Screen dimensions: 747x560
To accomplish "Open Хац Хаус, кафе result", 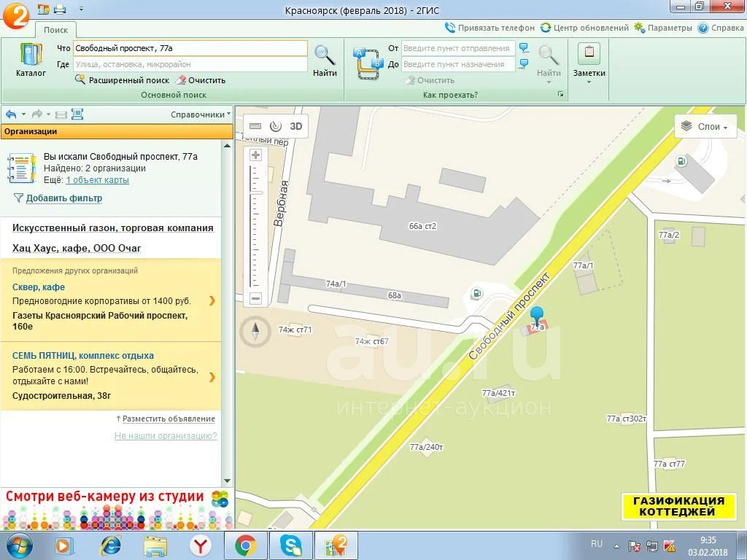I will [77, 249].
